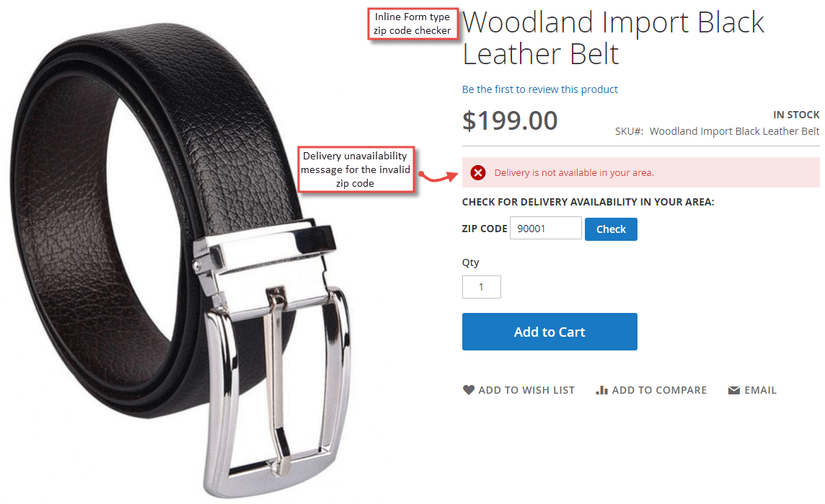Click the red error X icon
Viewport: 825px width, 504px height.
(477, 172)
